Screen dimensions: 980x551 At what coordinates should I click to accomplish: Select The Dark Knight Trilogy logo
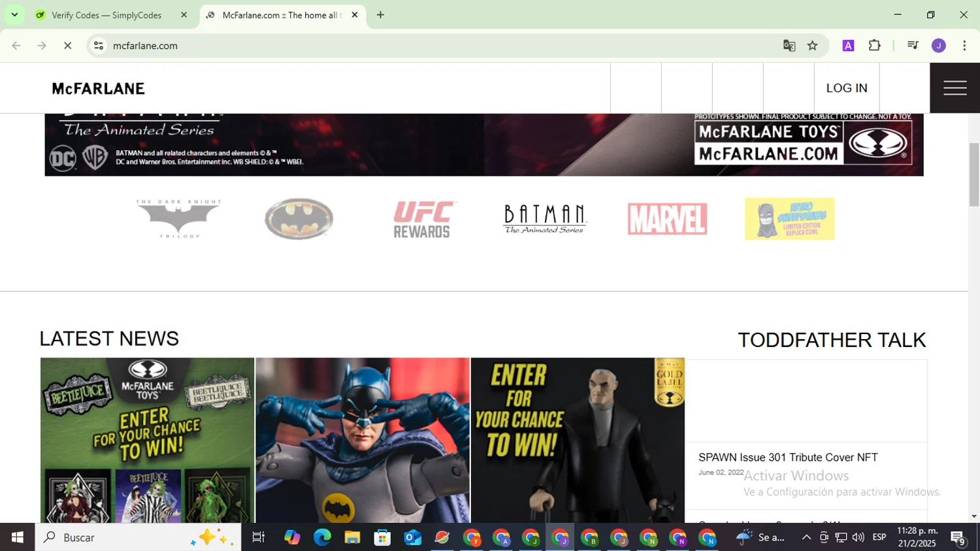click(x=178, y=218)
